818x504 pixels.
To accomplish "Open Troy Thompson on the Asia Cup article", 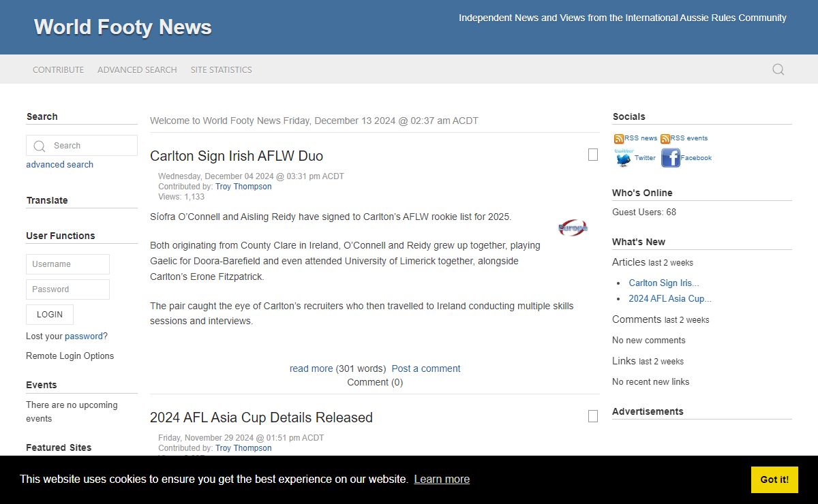I will click(x=243, y=448).
